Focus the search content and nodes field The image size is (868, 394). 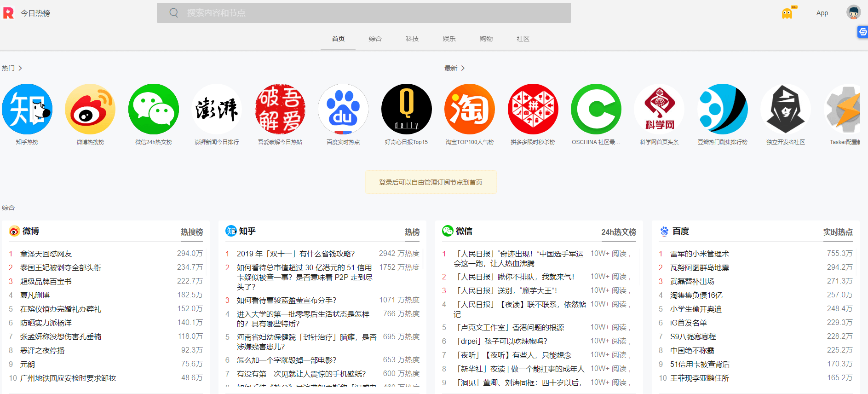[363, 13]
